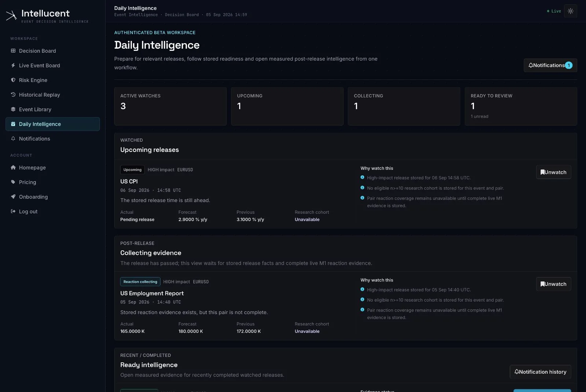Click '1 unread' under Ready to Review

pyautogui.click(x=479, y=116)
